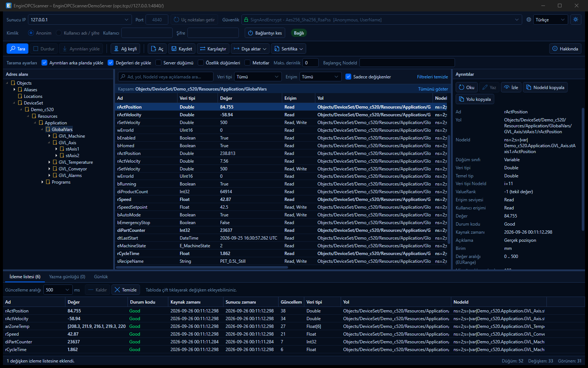Add variable to watch with İzle

coord(511,87)
